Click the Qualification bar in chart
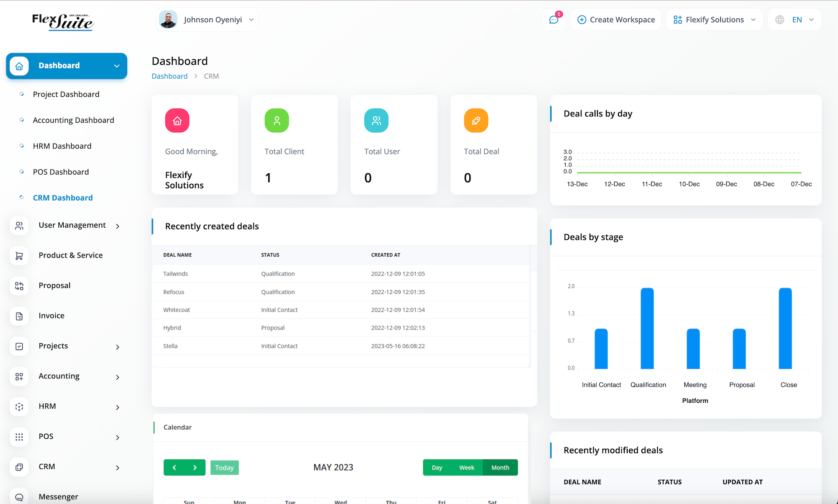Viewport: 838px width, 504px height. pos(647,328)
